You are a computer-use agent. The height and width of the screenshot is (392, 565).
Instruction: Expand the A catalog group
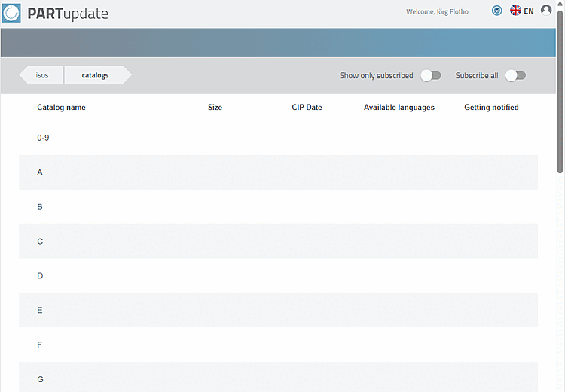(40, 172)
